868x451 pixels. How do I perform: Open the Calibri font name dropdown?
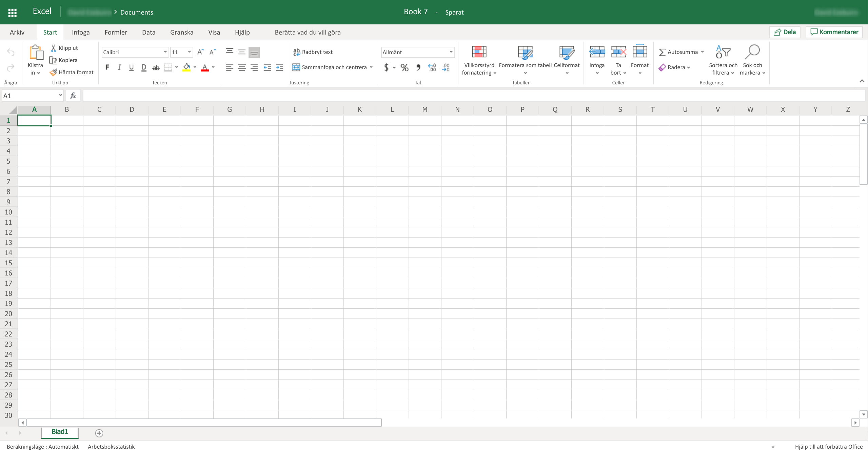coord(165,52)
